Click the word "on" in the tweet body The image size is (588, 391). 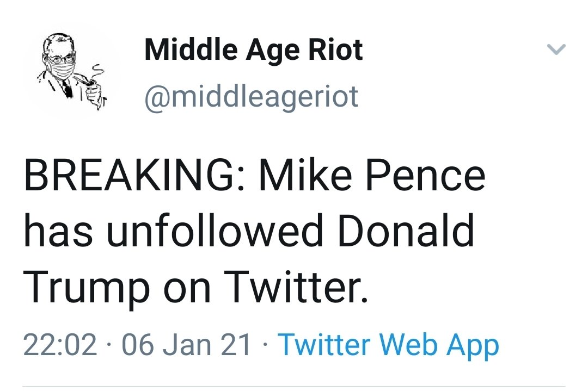coord(187,289)
